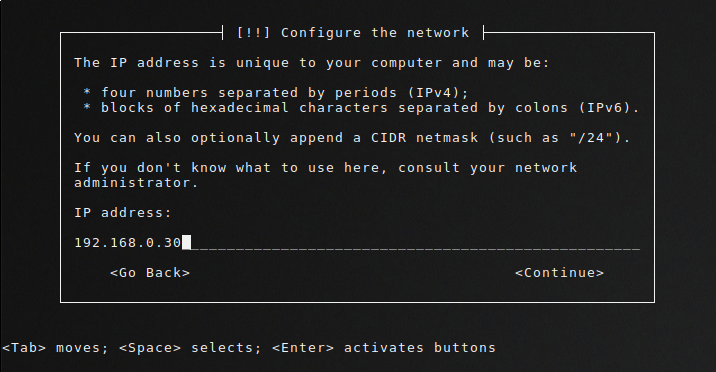Viewport: 716px width, 372px height.
Task: Select the <Go Back> button
Action: click(x=150, y=272)
